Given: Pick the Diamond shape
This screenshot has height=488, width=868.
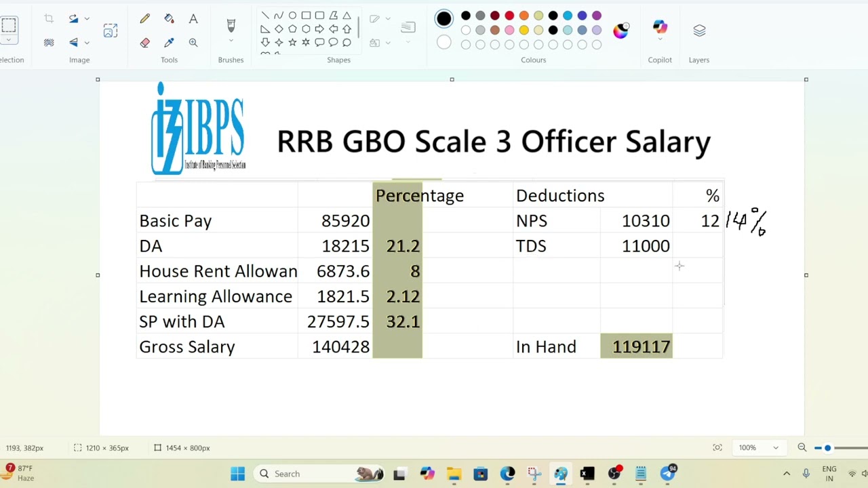Looking at the screenshot, I should tap(279, 29).
